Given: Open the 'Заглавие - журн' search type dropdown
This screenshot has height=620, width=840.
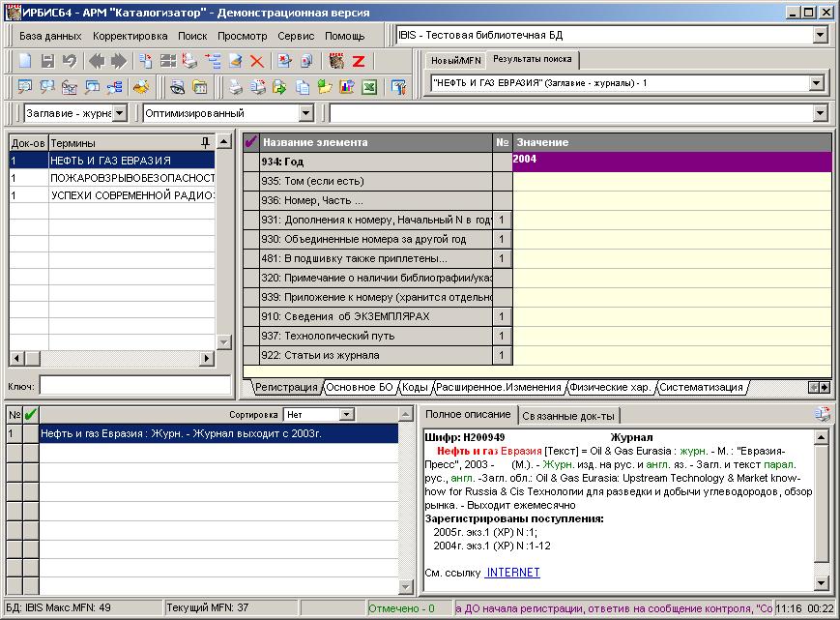Looking at the screenshot, I should point(120,113).
